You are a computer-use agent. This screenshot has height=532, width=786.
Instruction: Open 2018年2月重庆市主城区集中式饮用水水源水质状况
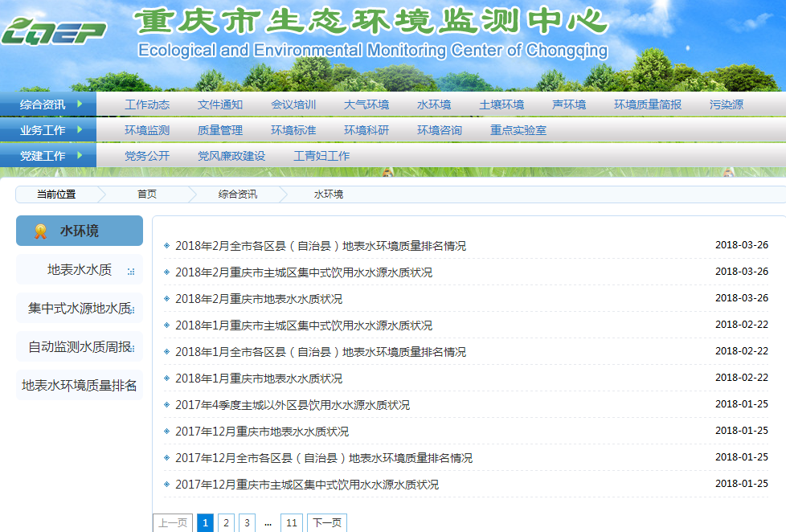(x=304, y=272)
